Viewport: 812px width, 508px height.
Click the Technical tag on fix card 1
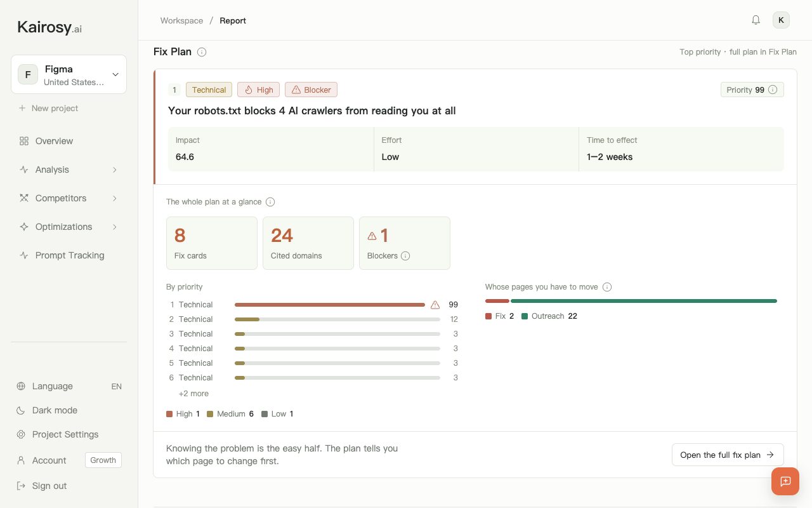click(209, 90)
